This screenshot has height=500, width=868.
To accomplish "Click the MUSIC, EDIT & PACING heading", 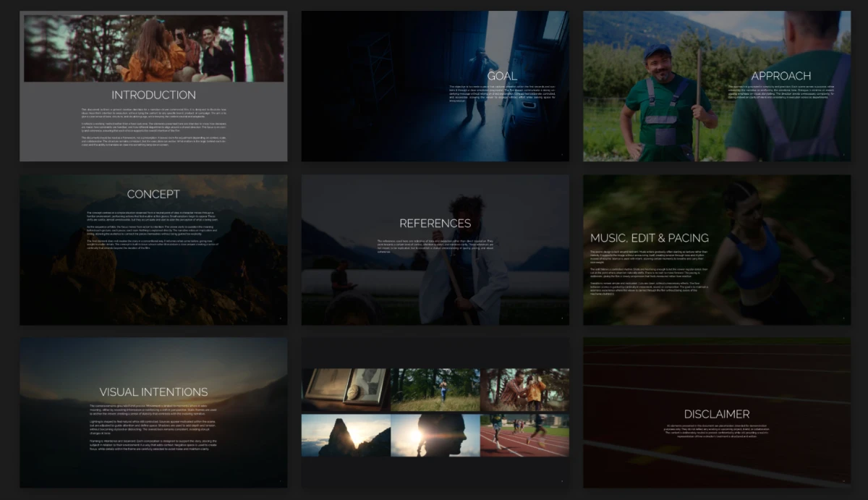I will (650, 237).
